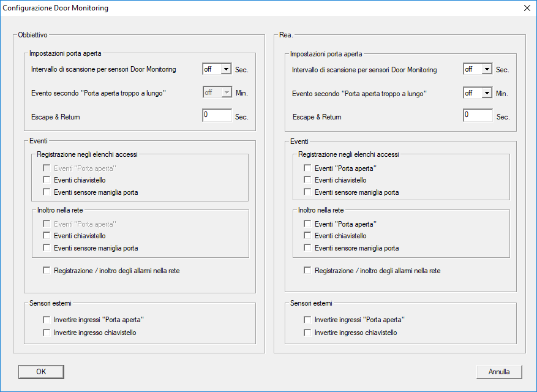Tick Rea. Inoltro nella rete "Eventi sensore maniglia porta"
Screen dimensions: 537x392
[x=308, y=248]
